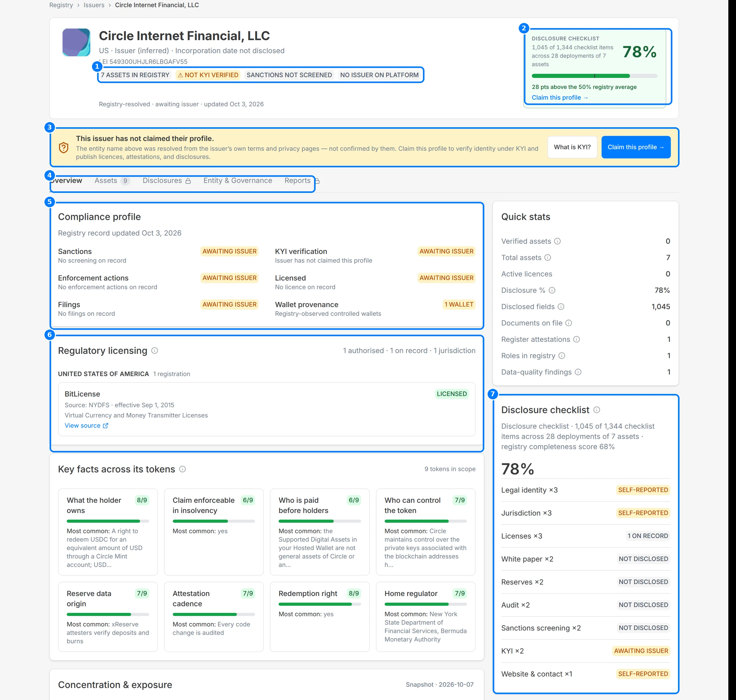Click info icon next to Key facts heading

coord(182,469)
